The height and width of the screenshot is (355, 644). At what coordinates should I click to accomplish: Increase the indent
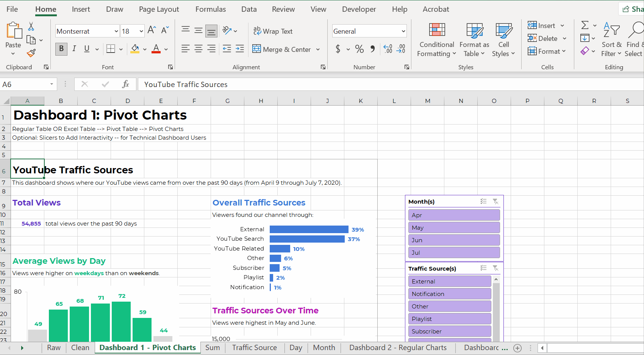click(x=240, y=49)
